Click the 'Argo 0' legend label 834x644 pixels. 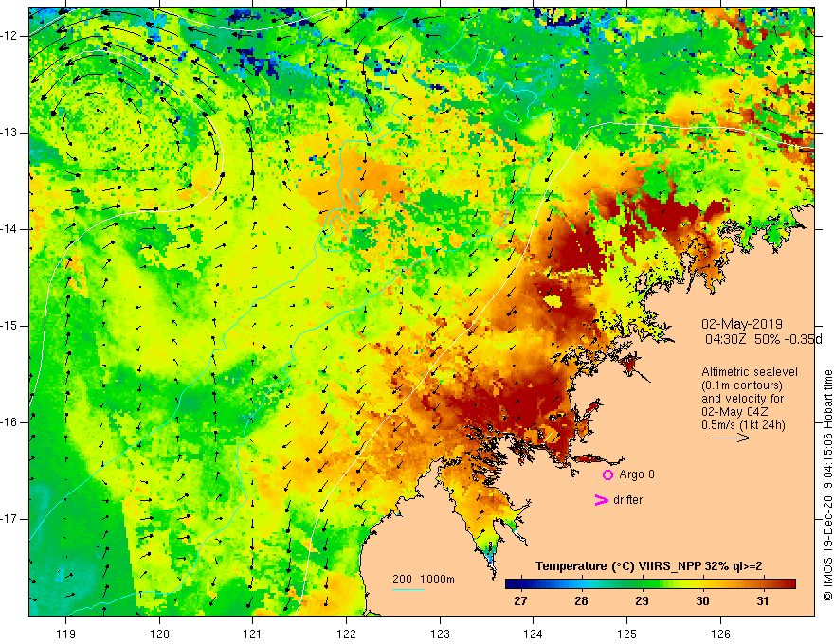[637, 474]
